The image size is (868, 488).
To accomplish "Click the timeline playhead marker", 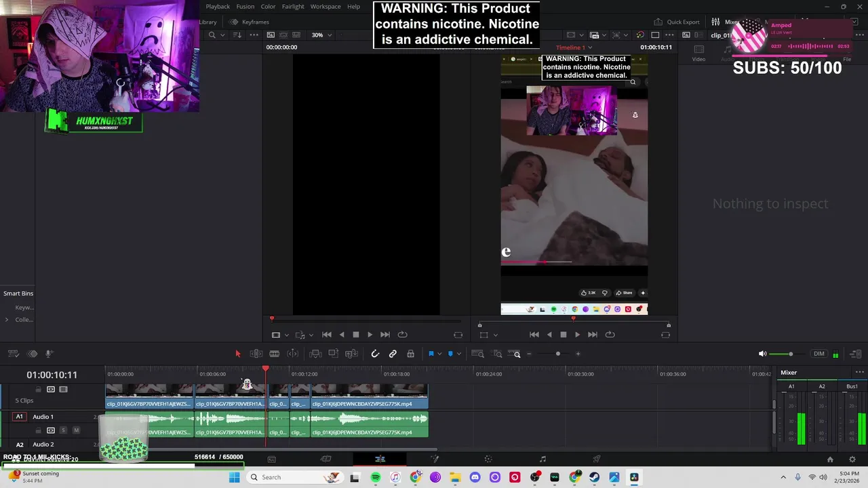I will (x=266, y=369).
